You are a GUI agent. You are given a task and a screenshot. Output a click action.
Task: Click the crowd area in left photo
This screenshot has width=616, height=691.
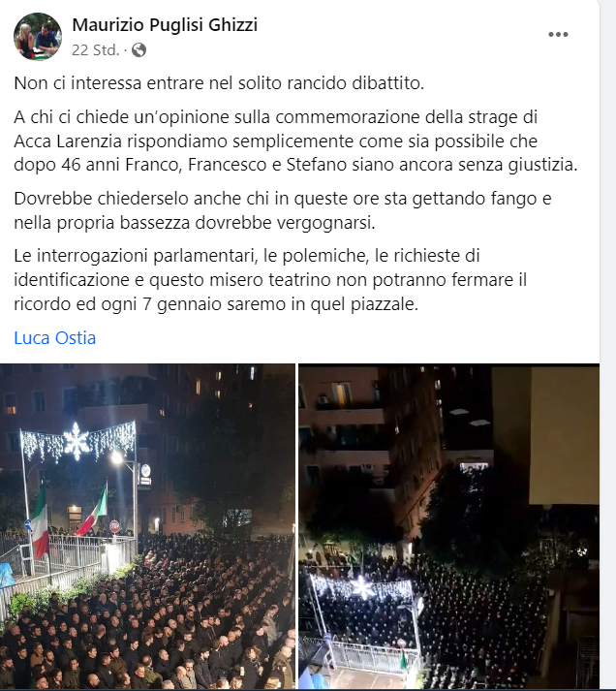150,626
